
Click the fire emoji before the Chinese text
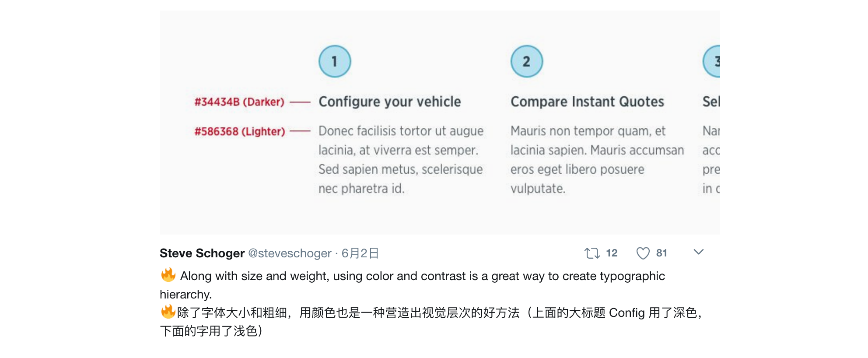pyautogui.click(x=168, y=312)
